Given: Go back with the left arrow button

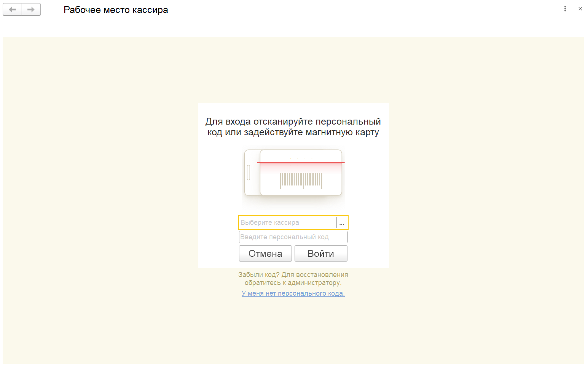Looking at the screenshot, I should pos(13,10).
